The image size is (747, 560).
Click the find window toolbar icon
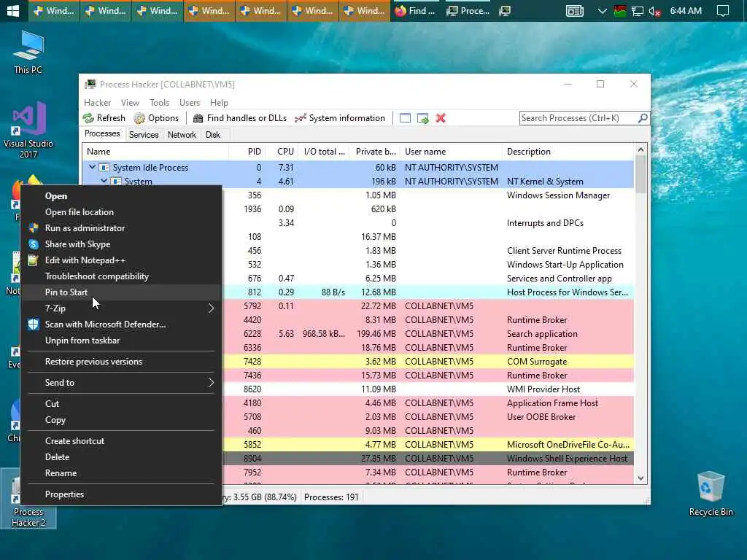click(405, 118)
